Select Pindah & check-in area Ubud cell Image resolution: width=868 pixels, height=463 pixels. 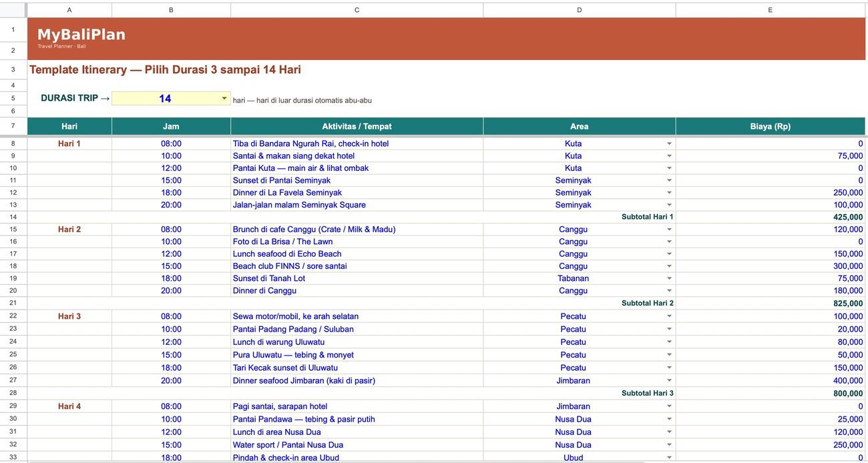[x=357, y=458]
